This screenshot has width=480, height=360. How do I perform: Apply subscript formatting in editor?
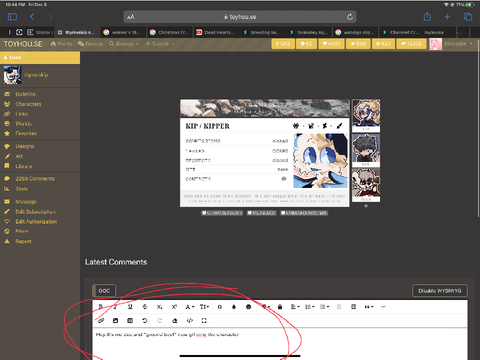(x=159, y=307)
